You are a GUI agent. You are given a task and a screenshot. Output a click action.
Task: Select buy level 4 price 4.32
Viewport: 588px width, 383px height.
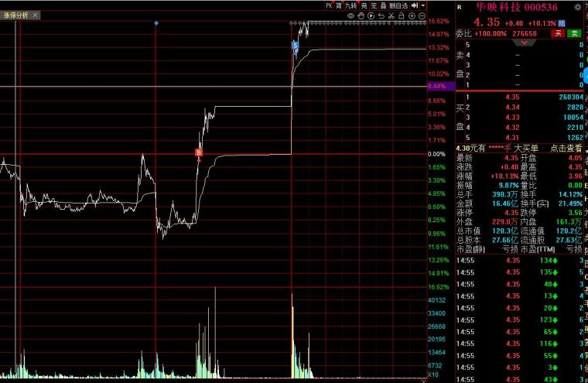tap(512, 128)
